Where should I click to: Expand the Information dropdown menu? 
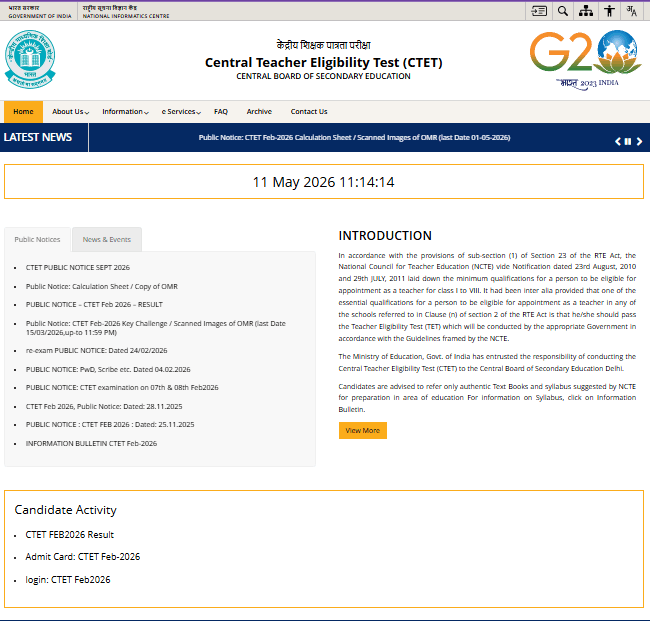coord(125,112)
